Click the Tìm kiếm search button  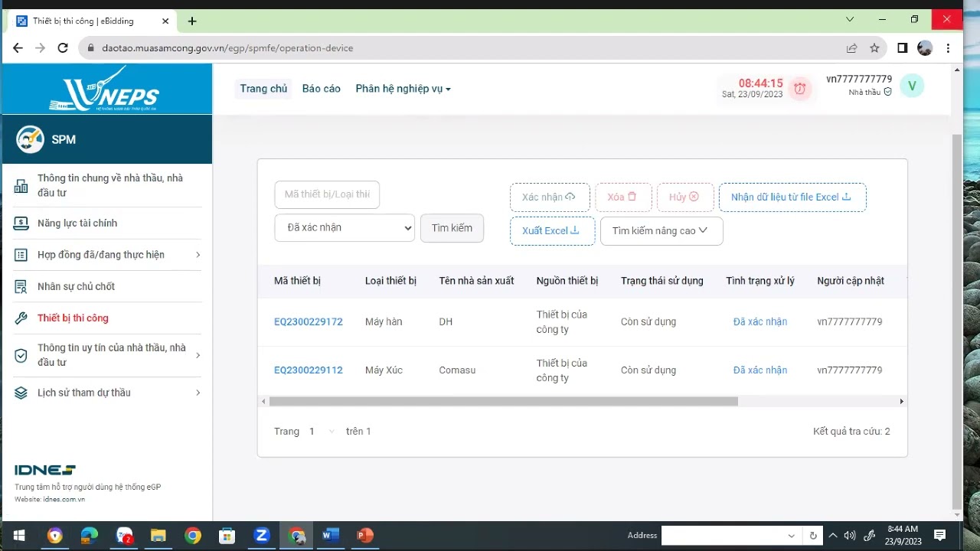click(452, 228)
